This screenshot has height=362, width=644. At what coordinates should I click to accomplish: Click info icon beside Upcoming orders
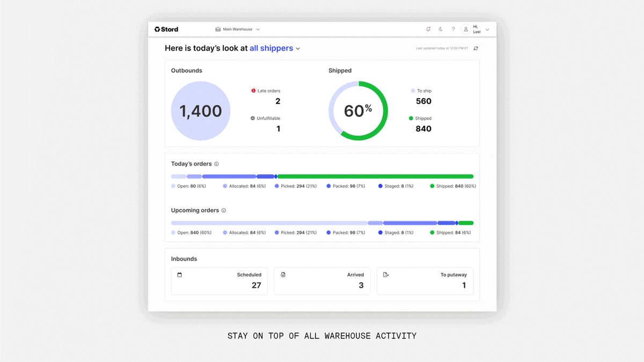224,211
